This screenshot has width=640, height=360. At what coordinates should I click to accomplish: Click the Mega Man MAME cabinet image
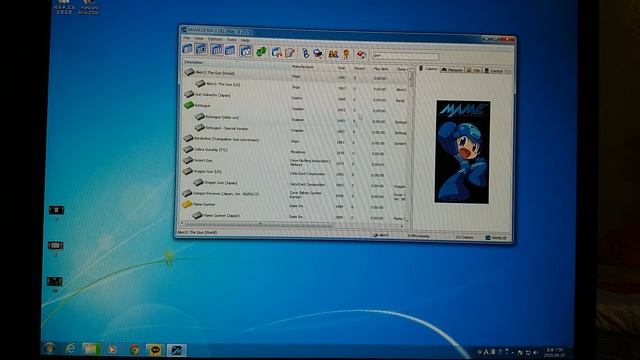tap(462, 151)
